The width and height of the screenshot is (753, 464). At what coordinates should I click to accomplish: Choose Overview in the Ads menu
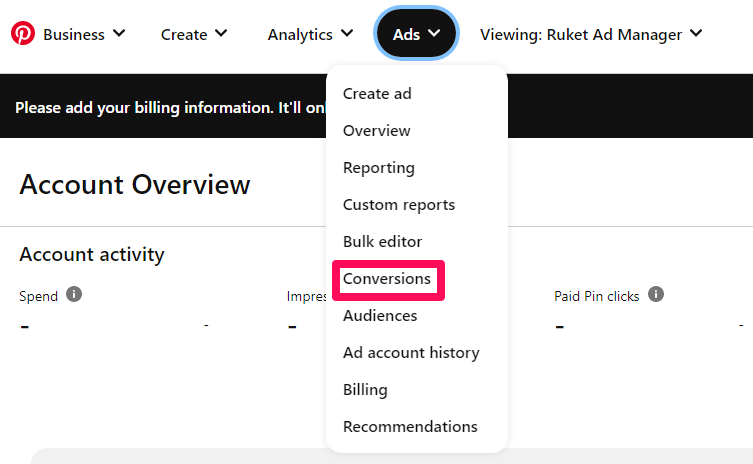point(376,131)
